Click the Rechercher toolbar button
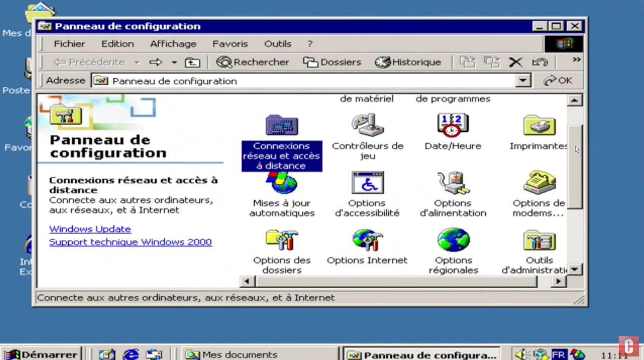This screenshot has width=644, height=360. point(253,62)
